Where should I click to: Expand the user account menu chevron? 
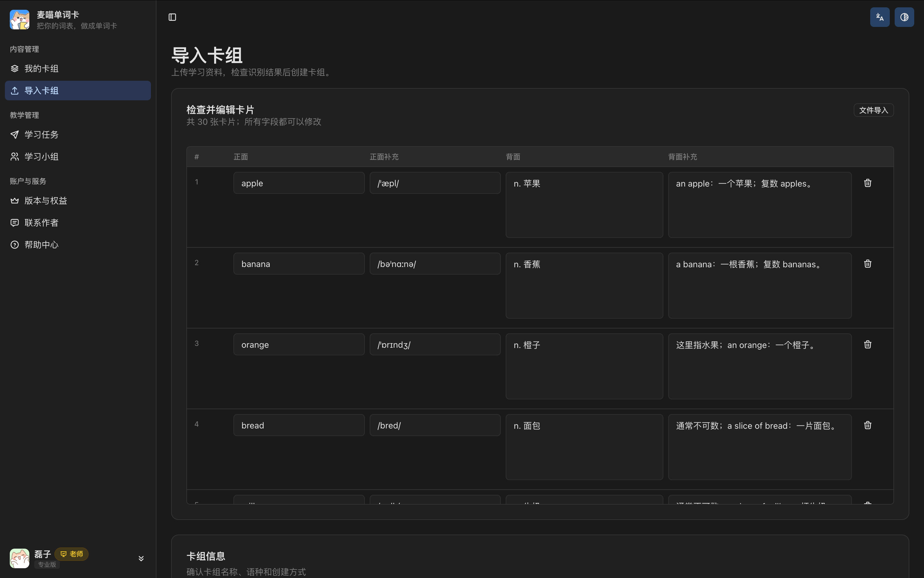pyautogui.click(x=141, y=558)
